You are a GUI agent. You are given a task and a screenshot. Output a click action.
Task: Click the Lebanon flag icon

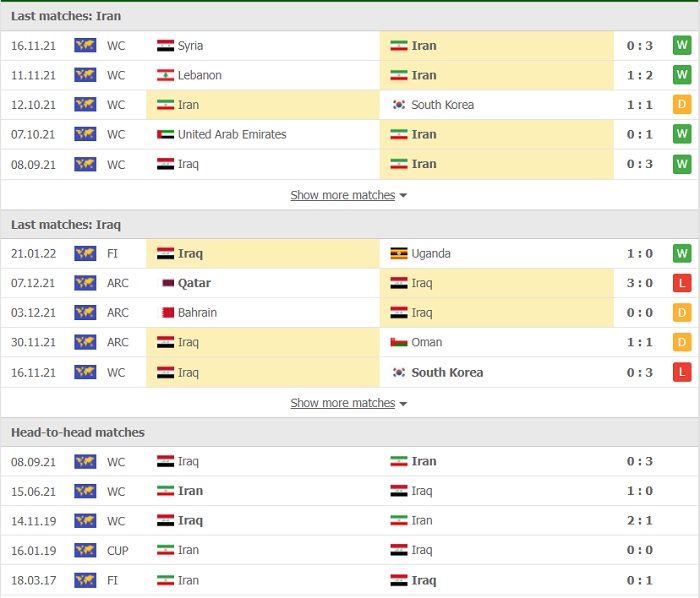pos(165,75)
